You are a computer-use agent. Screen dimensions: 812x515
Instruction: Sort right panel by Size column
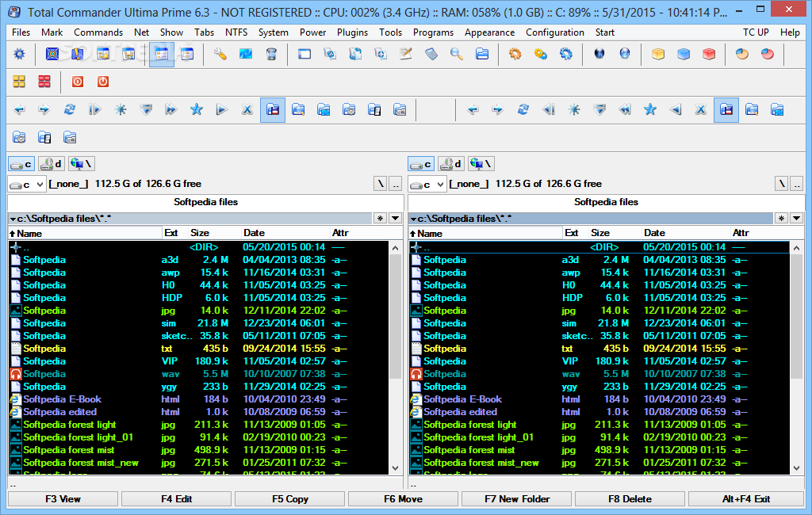coord(615,234)
